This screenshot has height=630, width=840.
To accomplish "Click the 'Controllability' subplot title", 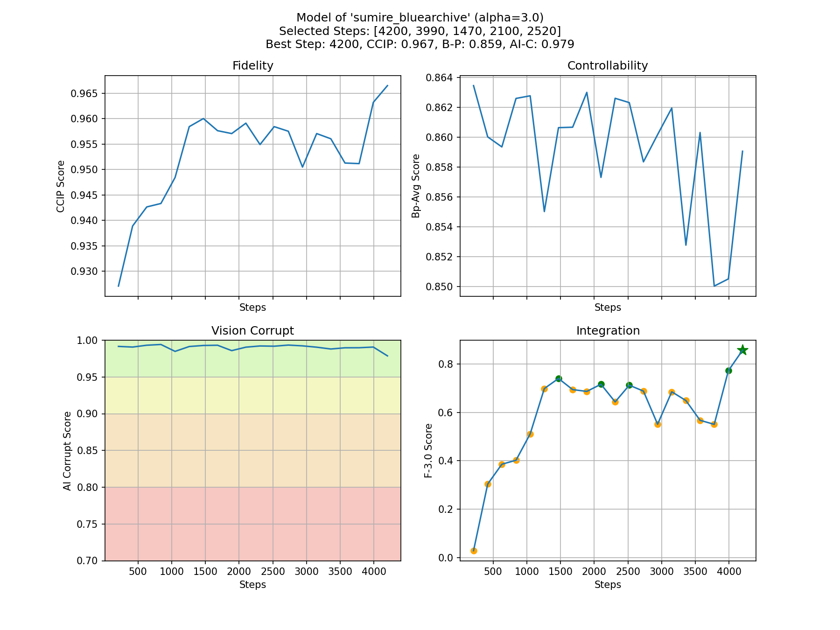I will [607, 66].
